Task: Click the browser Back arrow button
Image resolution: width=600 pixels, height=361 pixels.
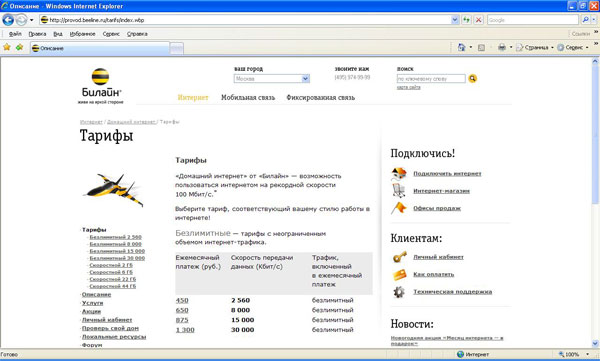Action: [8, 20]
